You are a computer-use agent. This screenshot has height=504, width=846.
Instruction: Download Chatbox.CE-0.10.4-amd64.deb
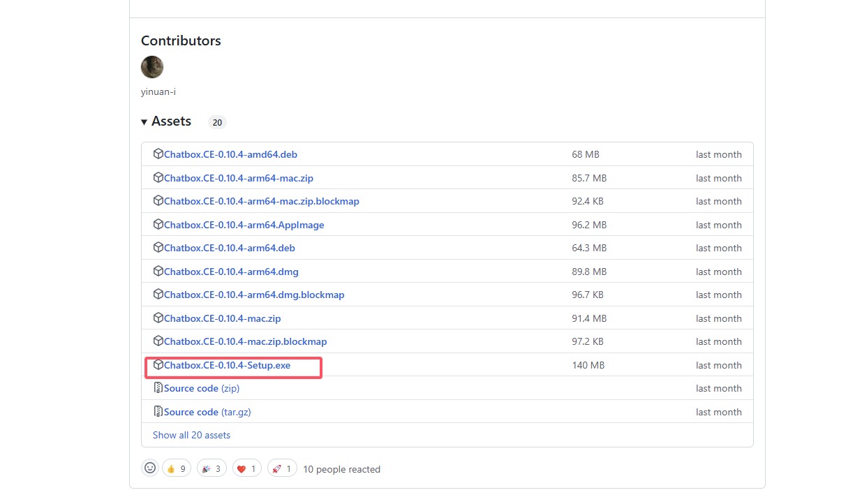[x=230, y=154]
